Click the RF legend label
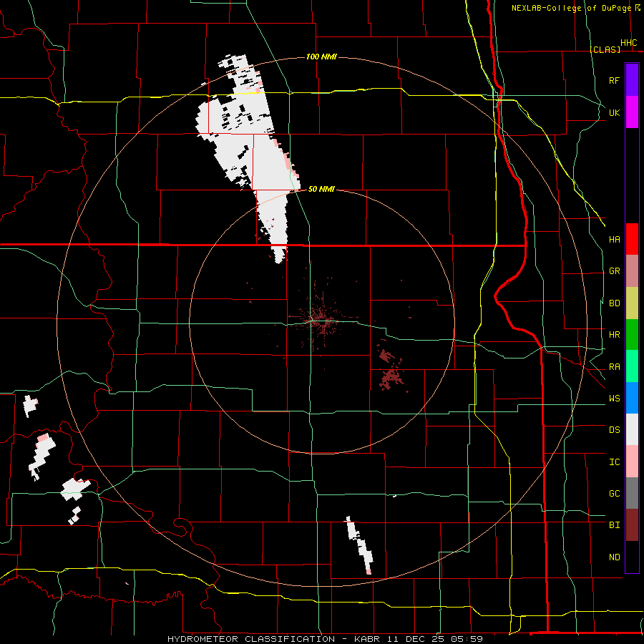This screenshot has height=644, width=644. 614,80
